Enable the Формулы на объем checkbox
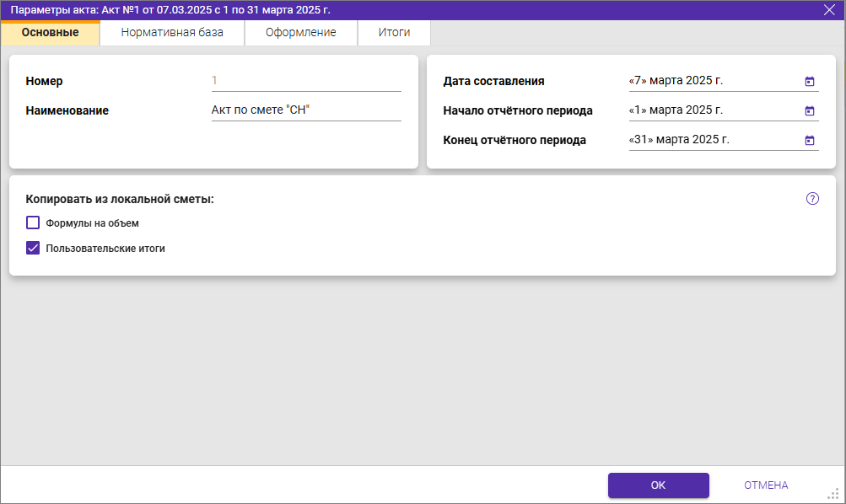 (34, 223)
